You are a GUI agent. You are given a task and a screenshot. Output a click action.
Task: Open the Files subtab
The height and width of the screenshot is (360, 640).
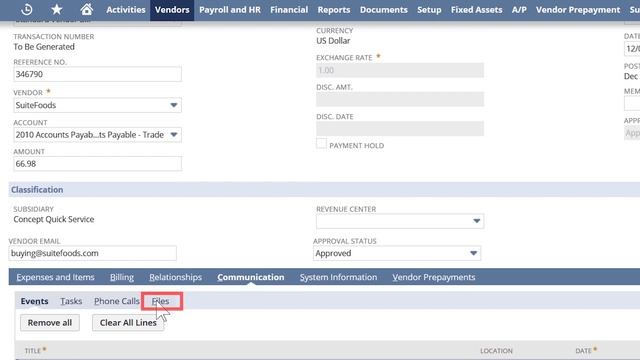click(160, 301)
